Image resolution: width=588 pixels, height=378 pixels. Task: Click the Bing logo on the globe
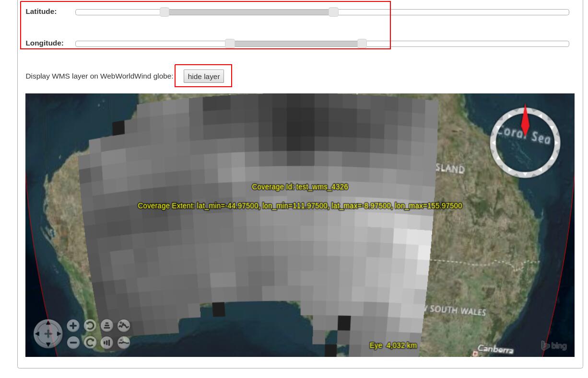click(x=554, y=345)
